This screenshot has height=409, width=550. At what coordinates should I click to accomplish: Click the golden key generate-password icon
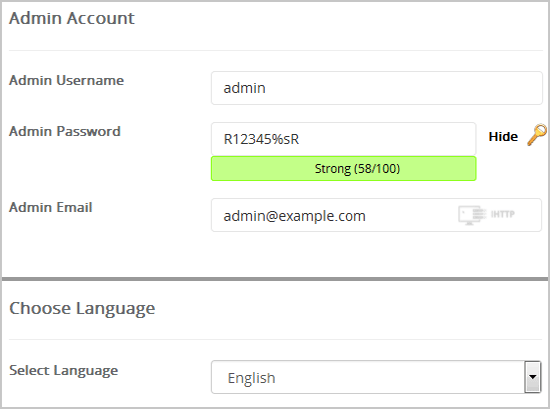pyautogui.click(x=537, y=135)
